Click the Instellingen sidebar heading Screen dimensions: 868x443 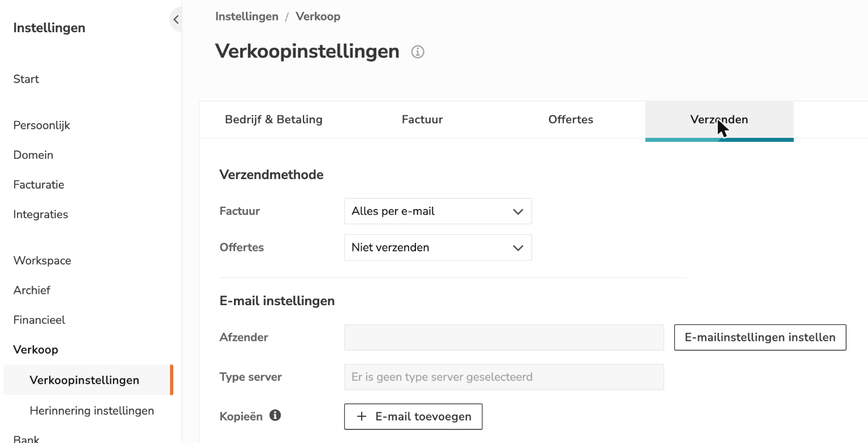click(49, 28)
